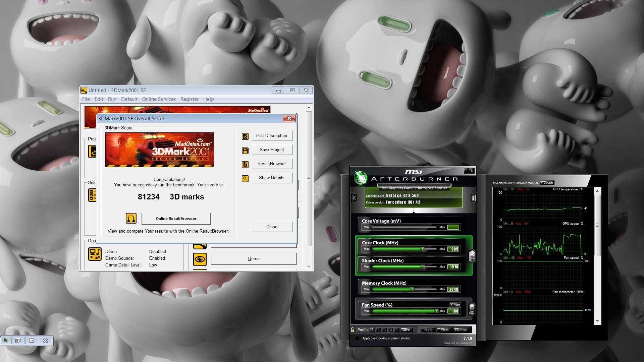The image size is (644, 362).
Task: Click the Afterburner Reset button
Action: click(x=444, y=330)
